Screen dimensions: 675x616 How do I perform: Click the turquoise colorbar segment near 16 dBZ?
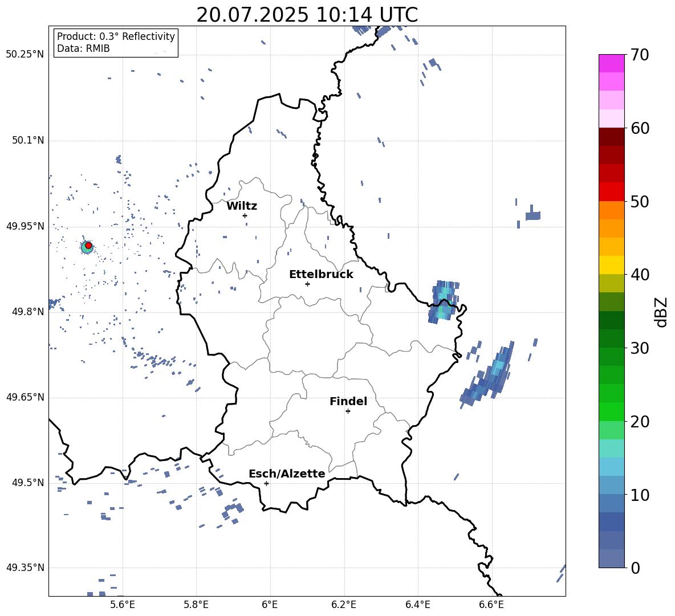pyautogui.click(x=611, y=448)
